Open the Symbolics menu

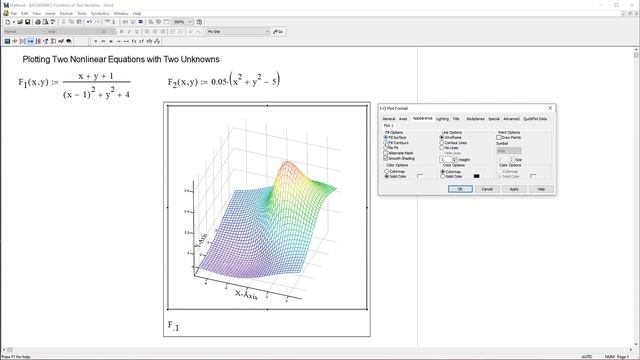click(100, 13)
